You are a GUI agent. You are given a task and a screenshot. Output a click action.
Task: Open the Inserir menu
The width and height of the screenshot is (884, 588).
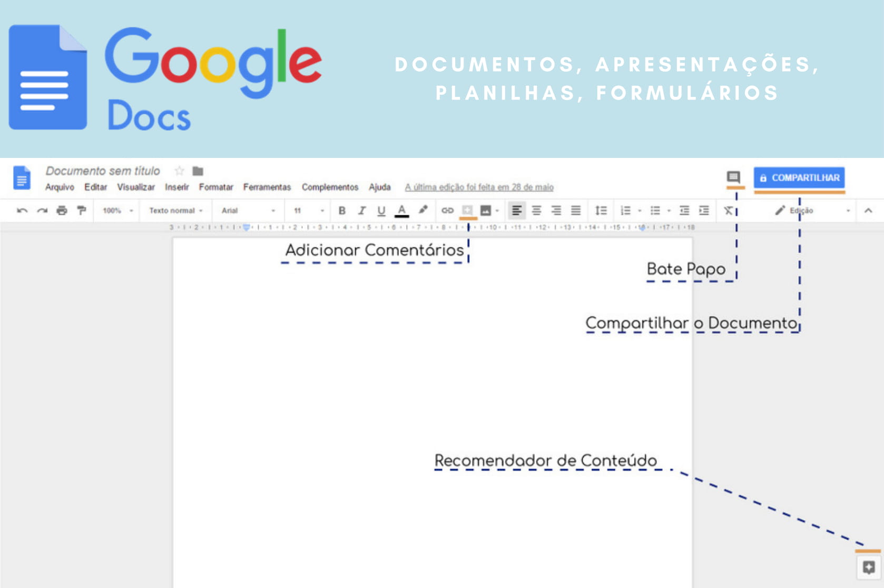(176, 187)
